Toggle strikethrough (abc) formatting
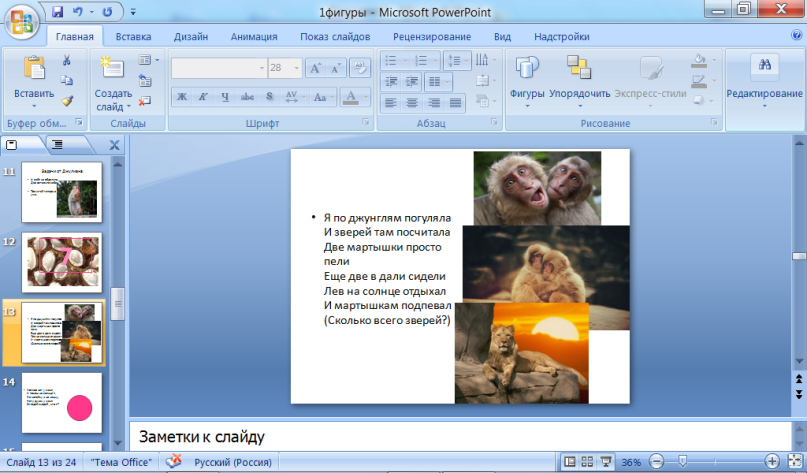The image size is (807, 473). click(247, 97)
